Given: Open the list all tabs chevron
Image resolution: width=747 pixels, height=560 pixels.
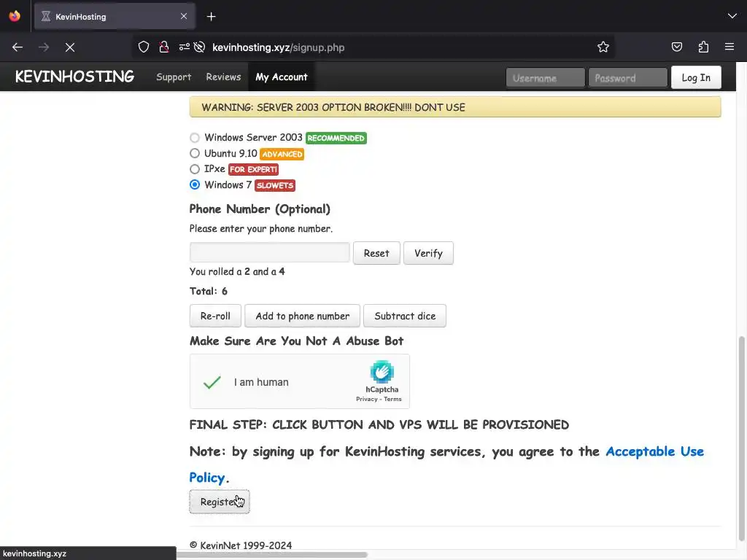Looking at the screenshot, I should pyautogui.click(x=732, y=16).
